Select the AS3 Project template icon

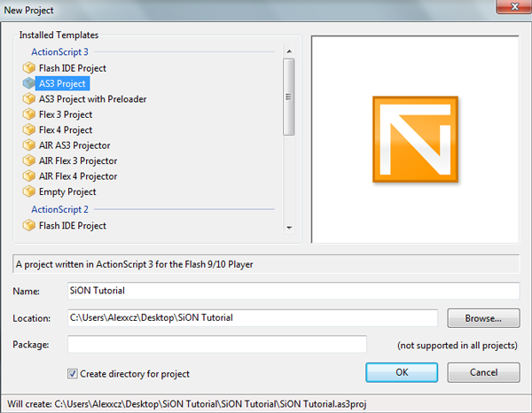click(29, 83)
